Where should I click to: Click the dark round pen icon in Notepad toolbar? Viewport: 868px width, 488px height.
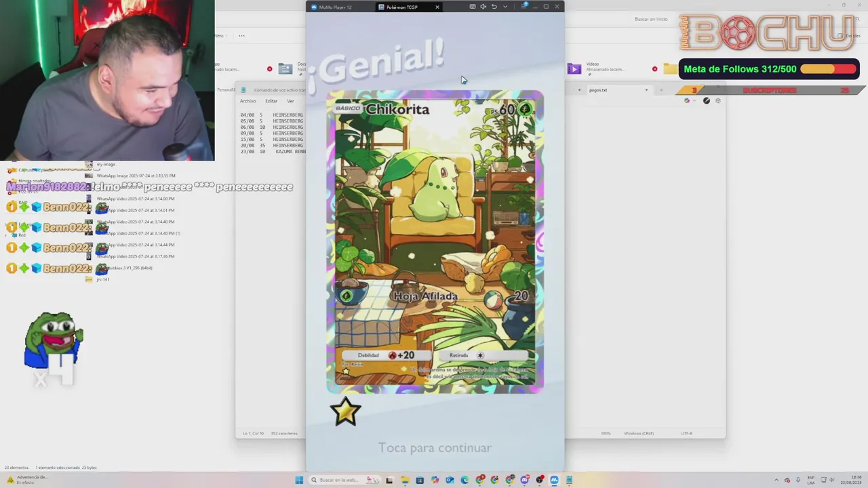coord(706,100)
